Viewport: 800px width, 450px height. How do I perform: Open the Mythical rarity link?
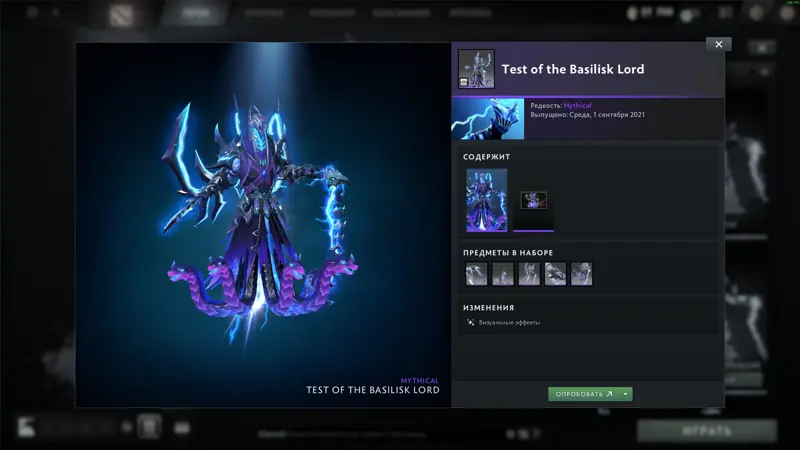[x=577, y=106]
